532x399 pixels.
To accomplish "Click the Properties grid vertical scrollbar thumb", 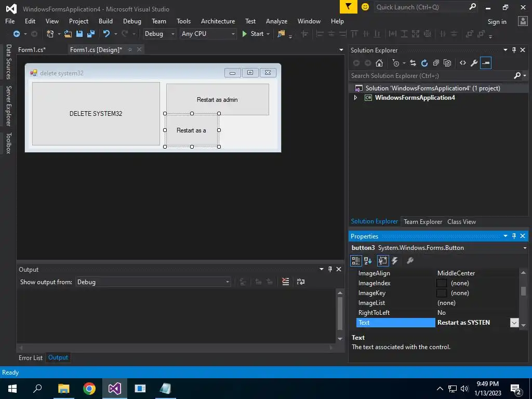I will (524, 291).
